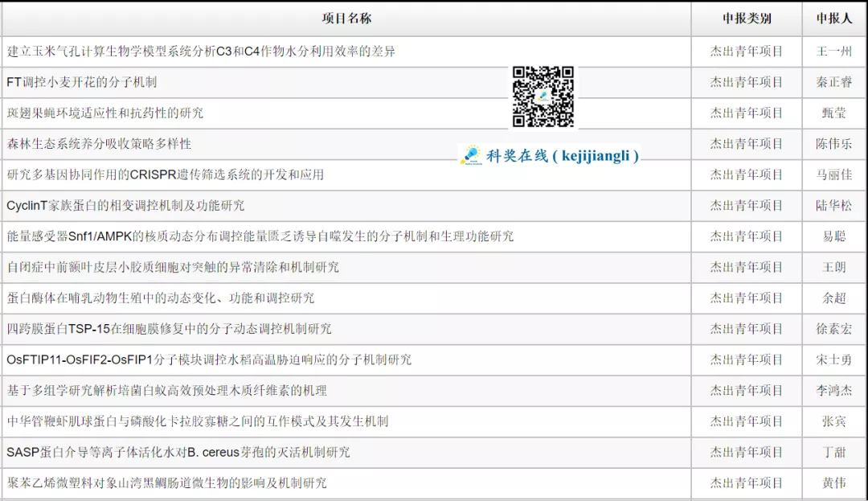The height and width of the screenshot is (501, 868).
Task: Select the 基于多组学研究解析培菌白蚁 project title
Action: (x=167, y=391)
